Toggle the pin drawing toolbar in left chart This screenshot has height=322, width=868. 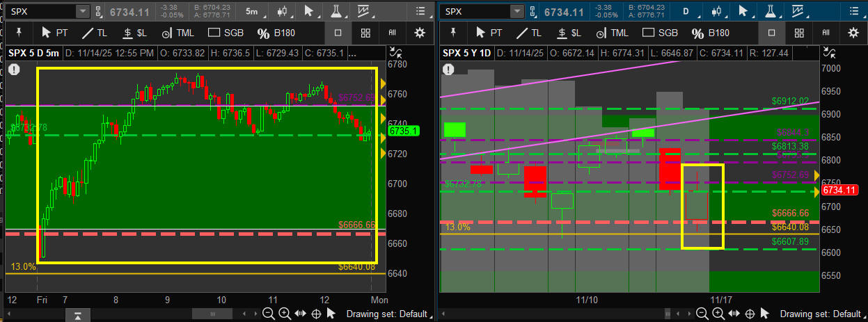click(x=19, y=33)
